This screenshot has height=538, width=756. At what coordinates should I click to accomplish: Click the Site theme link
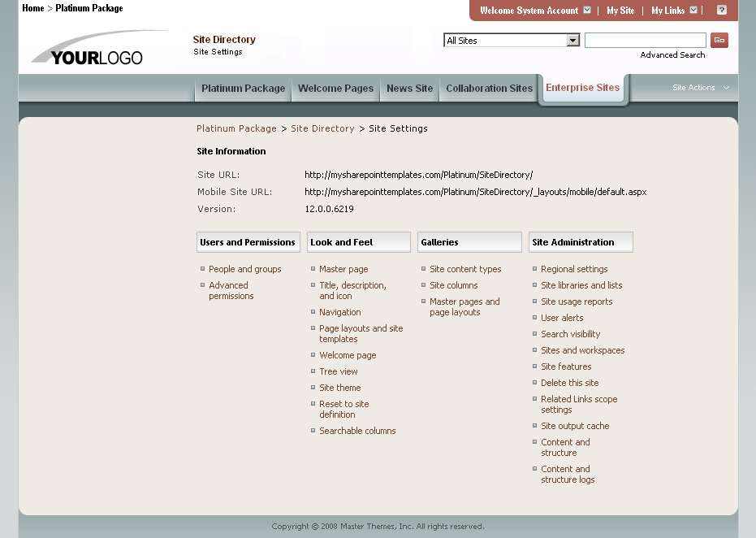pyautogui.click(x=339, y=388)
